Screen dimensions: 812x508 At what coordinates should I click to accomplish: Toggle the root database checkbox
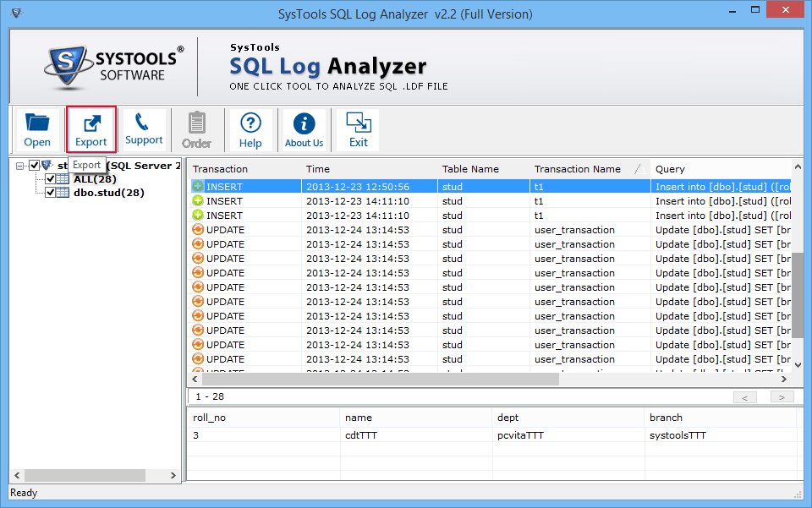(34, 165)
